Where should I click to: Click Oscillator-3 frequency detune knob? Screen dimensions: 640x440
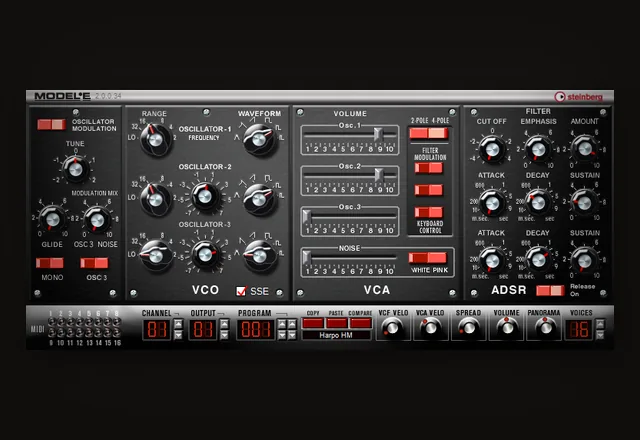[x=204, y=254]
